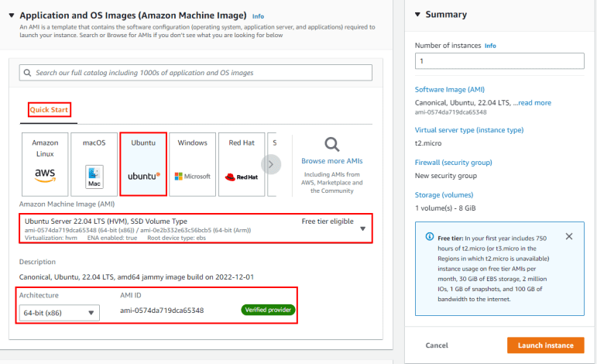
Task: Select the Ubuntu OS image tile
Action: pyautogui.click(x=143, y=164)
